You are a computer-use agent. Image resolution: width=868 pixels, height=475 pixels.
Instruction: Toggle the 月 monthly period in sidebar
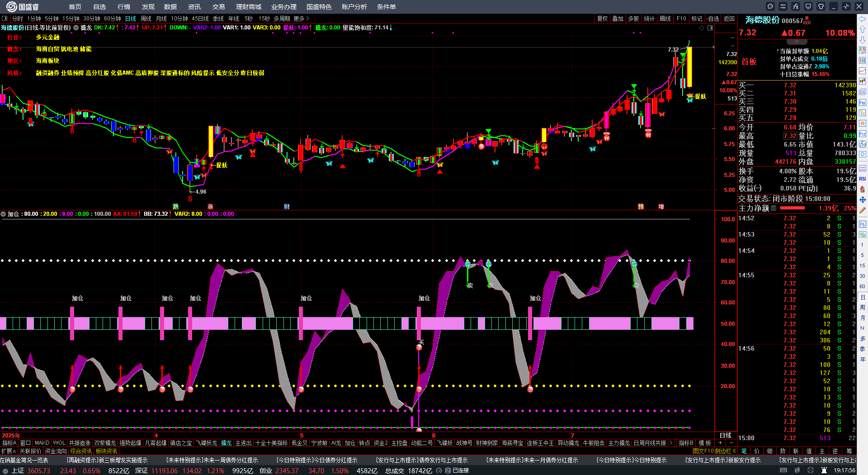click(863, 318)
